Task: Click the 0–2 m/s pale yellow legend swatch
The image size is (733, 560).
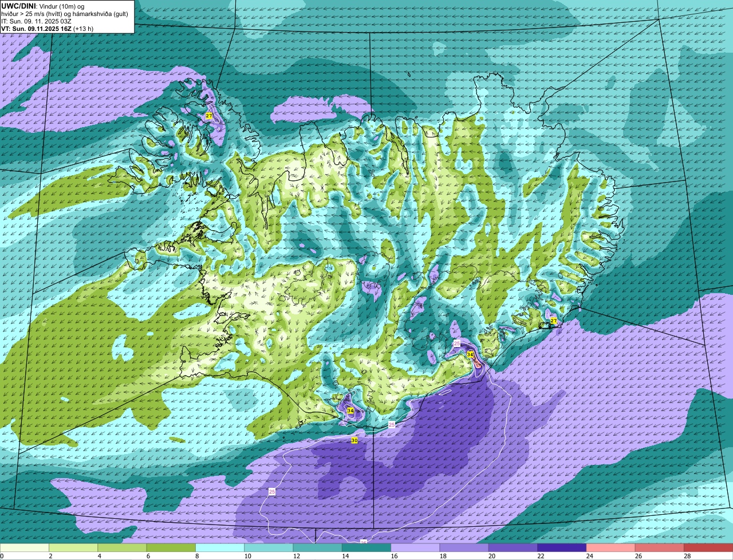Action: pyautogui.click(x=25, y=548)
